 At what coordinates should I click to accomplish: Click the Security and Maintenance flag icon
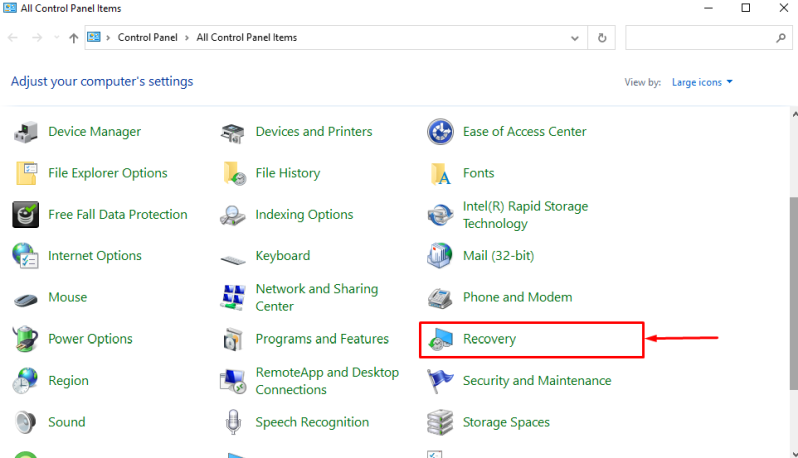click(441, 381)
